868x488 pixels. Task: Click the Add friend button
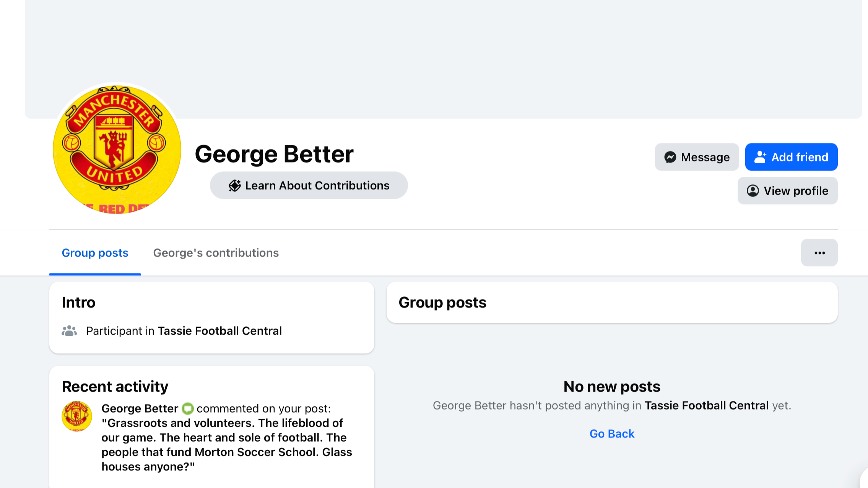click(x=791, y=157)
